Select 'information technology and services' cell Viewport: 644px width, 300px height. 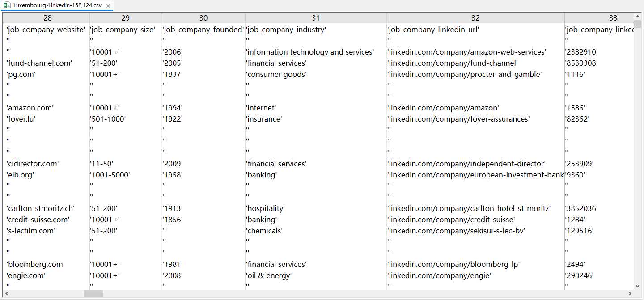[316, 52]
